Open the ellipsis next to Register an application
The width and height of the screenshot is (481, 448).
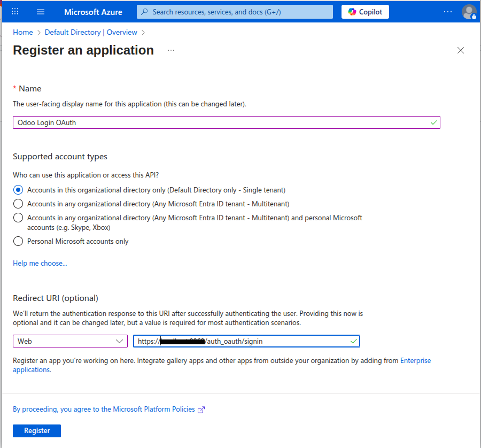click(x=171, y=50)
